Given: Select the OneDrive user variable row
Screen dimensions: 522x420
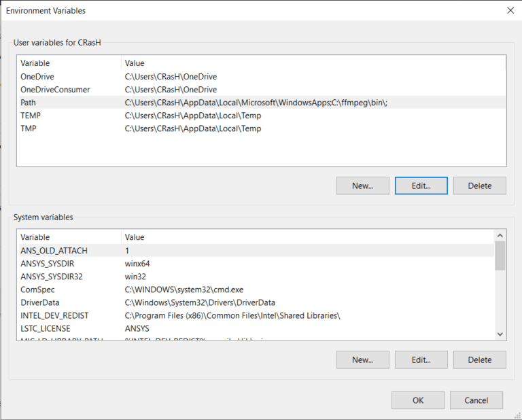Looking at the screenshot, I should 37,77.
